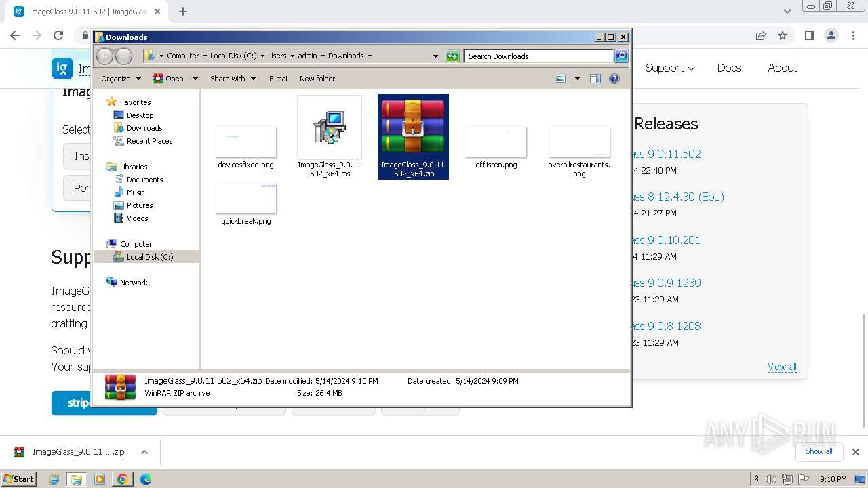
Task: Open the Windows Start menu
Action: click(x=19, y=479)
